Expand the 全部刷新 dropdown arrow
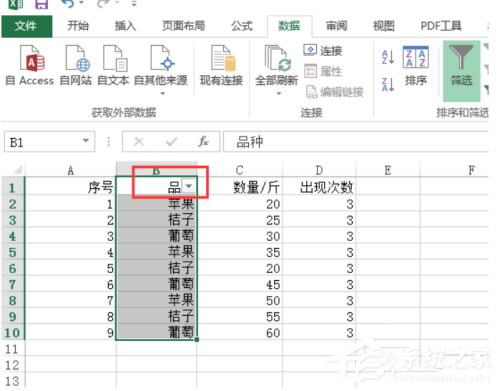The height and width of the screenshot is (391, 500). (x=279, y=94)
